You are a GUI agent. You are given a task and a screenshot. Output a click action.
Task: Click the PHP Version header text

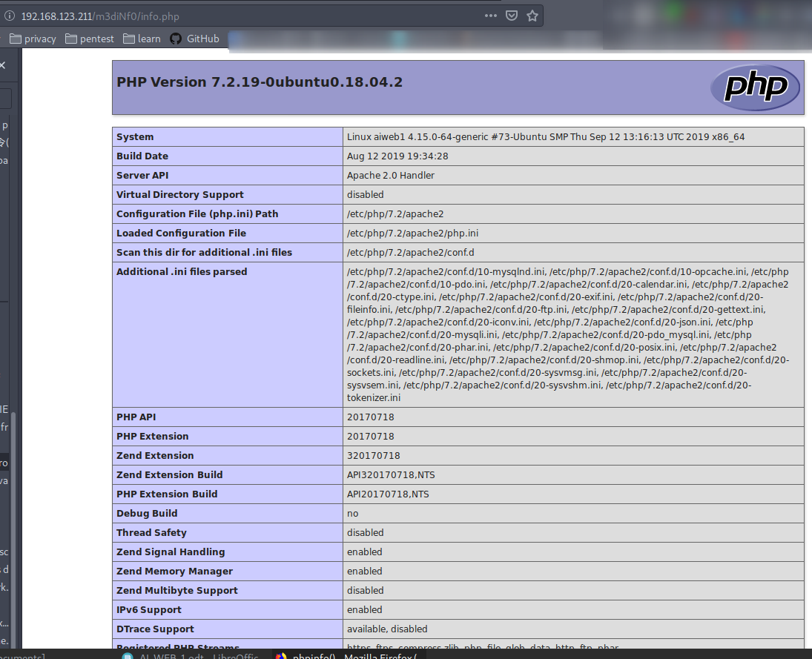tap(259, 82)
